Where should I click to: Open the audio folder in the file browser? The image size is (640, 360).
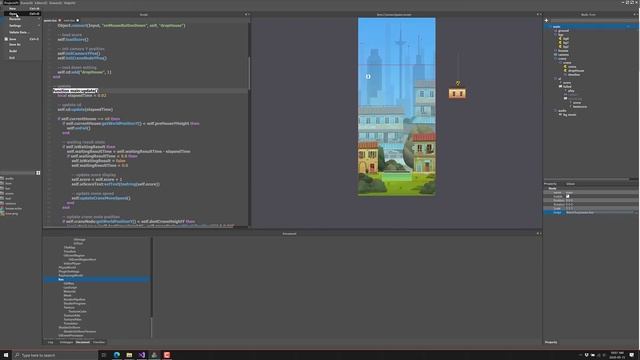click(9, 178)
